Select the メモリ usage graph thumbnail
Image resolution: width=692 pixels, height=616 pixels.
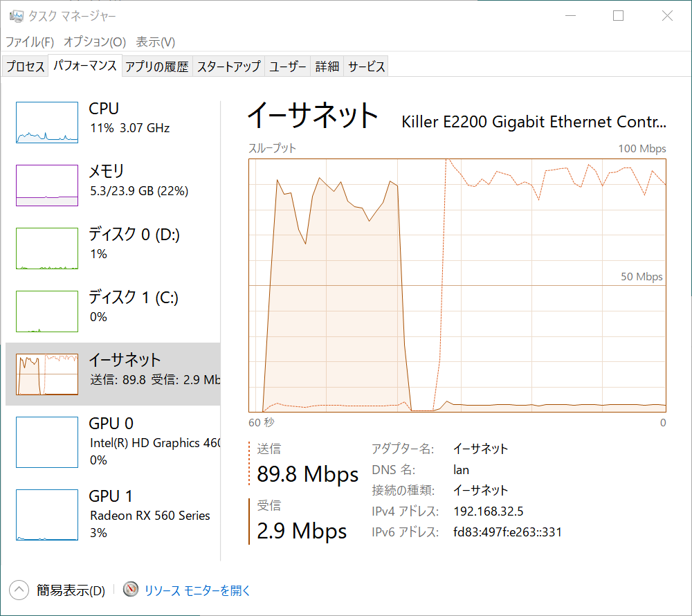tap(47, 185)
